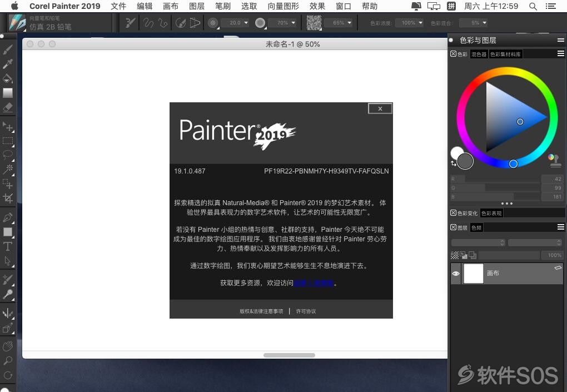Close the Color panel with its X box
Image resolution: width=567 pixels, height=392 pixels.
click(453, 54)
